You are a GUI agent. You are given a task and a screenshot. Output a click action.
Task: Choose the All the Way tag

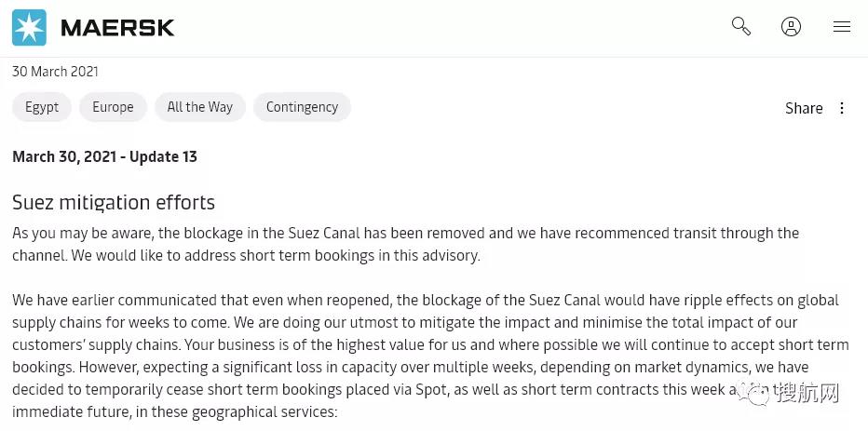(200, 107)
